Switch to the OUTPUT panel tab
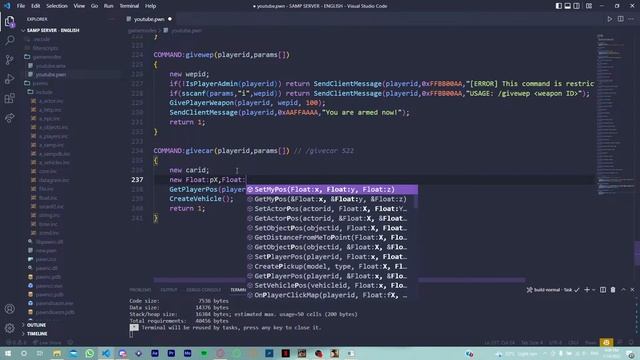Screen dimensions: 640x360 click(x=169, y=290)
